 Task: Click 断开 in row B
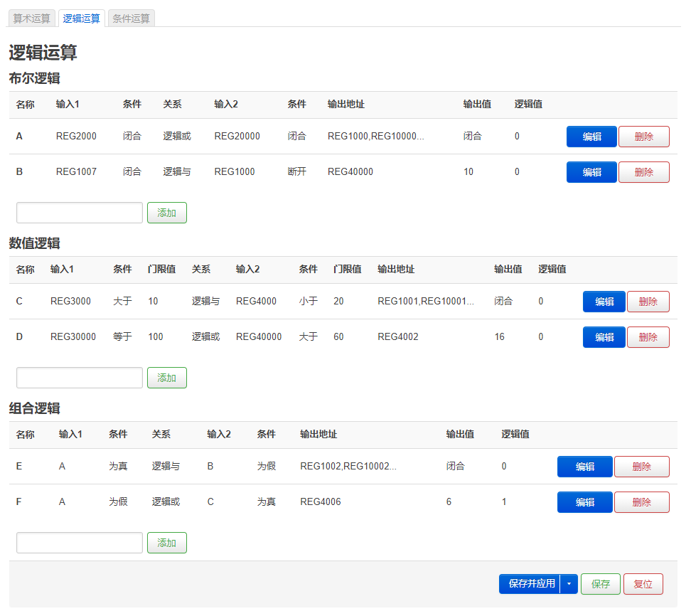[296, 172]
